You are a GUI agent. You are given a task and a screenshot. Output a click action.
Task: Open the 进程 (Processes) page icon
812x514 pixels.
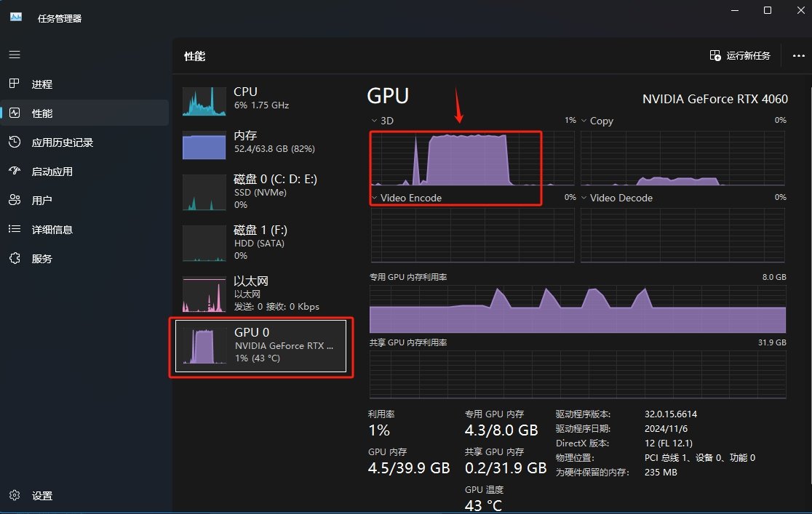(x=15, y=84)
